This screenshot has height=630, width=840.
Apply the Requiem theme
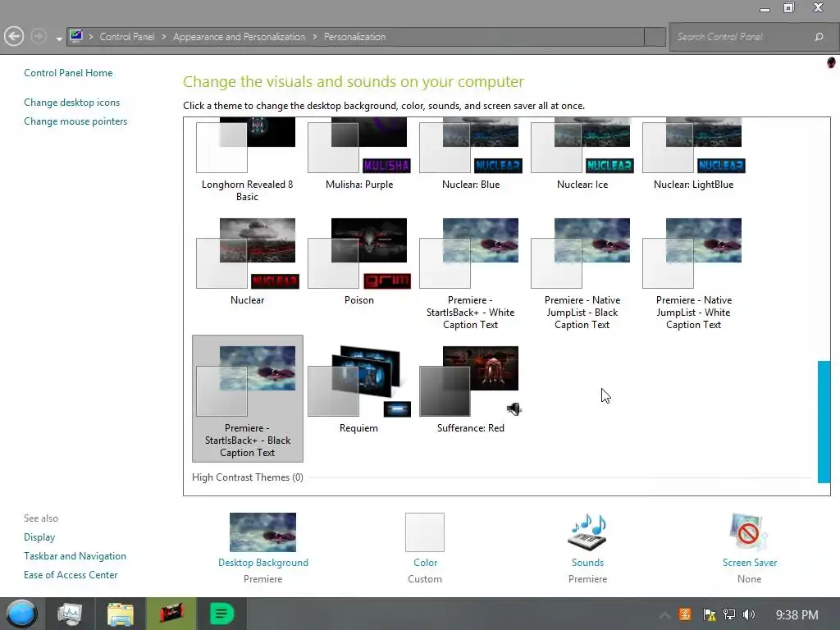tap(359, 390)
